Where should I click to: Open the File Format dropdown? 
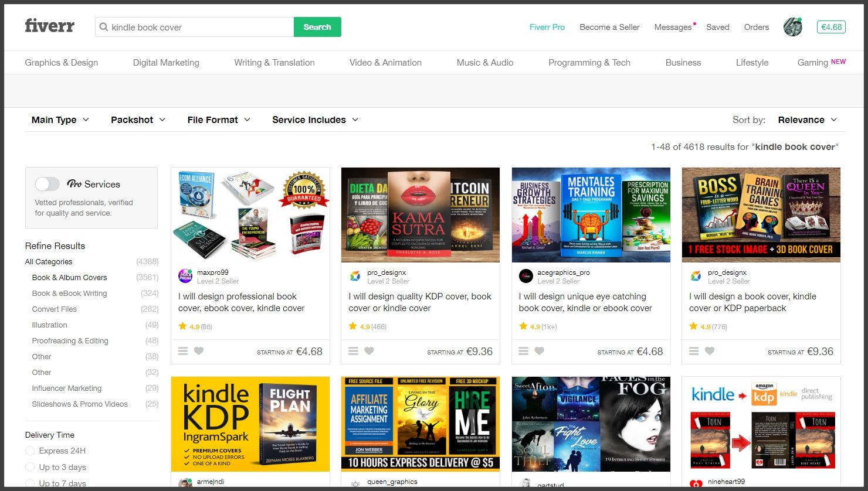point(219,120)
